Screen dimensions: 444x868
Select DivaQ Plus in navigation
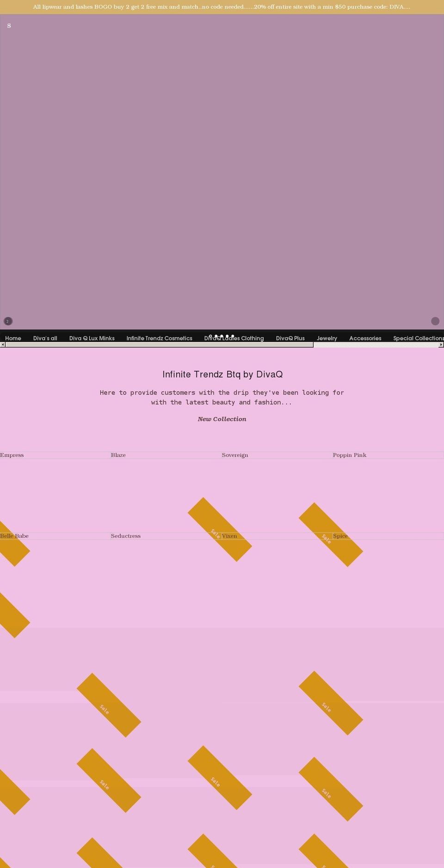[290, 338]
